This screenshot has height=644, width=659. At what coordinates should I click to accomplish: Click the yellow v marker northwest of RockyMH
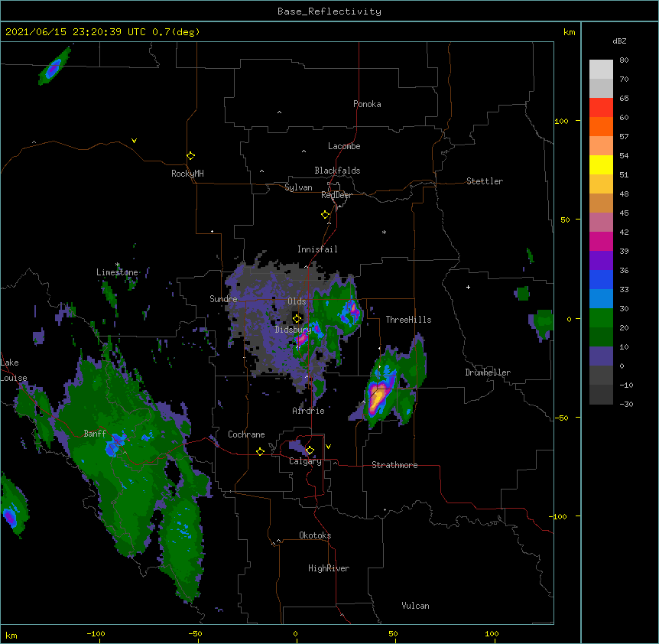point(134,141)
